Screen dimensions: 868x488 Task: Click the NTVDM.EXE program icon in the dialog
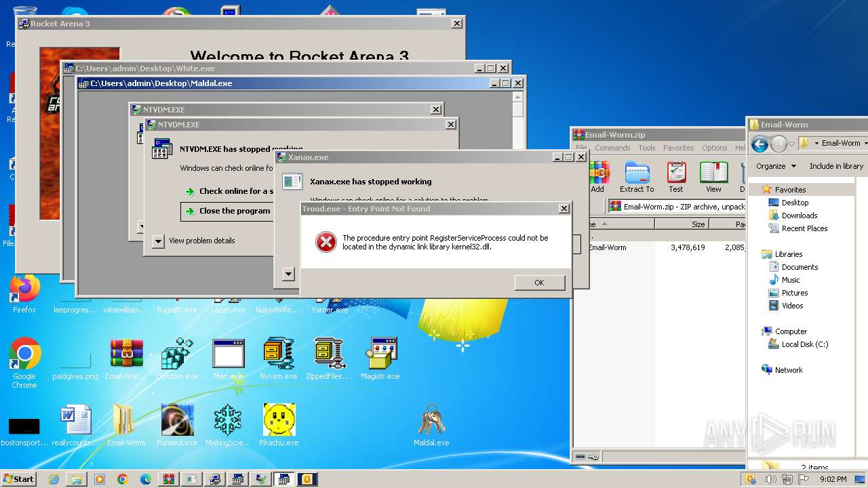click(162, 149)
